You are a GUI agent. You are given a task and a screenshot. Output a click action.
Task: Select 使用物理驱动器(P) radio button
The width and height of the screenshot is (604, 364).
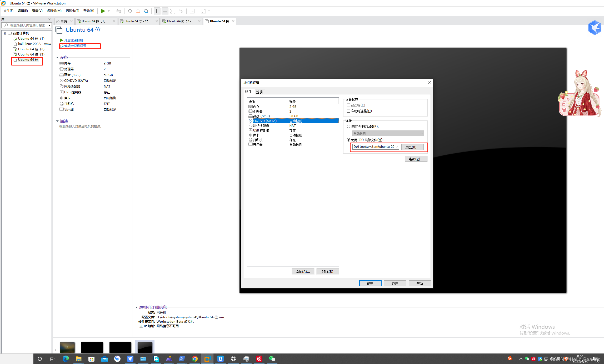[x=349, y=127]
